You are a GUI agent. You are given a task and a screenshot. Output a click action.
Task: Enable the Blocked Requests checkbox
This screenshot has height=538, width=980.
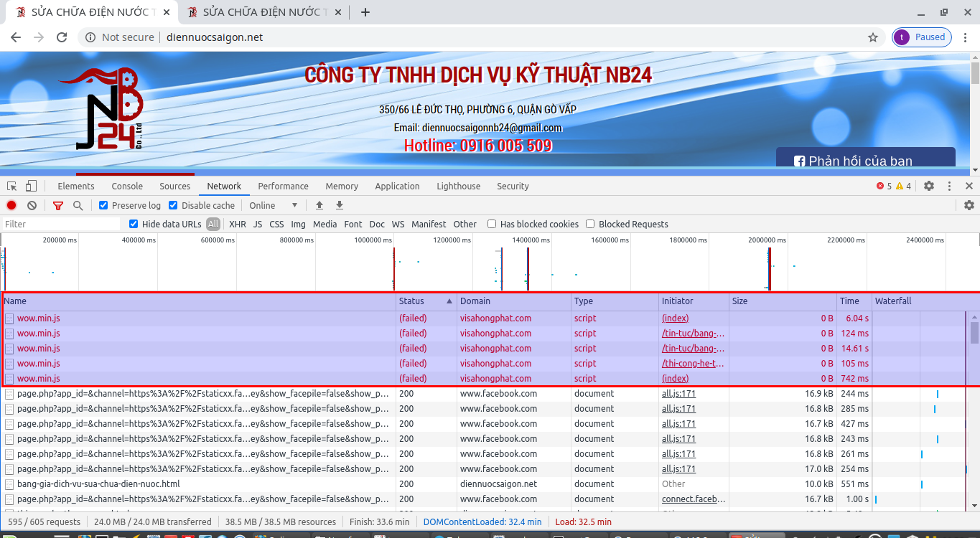pos(590,224)
